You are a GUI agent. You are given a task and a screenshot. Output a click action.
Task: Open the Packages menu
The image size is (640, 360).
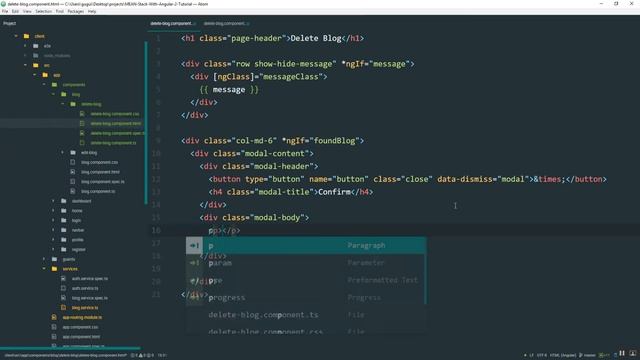point(76,11)
